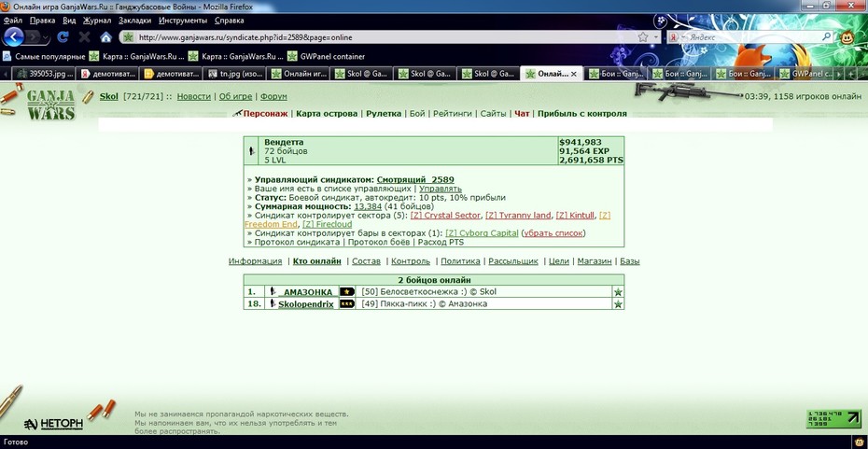Go to Персонаж page
868x449 pixels.
(265, 114)
